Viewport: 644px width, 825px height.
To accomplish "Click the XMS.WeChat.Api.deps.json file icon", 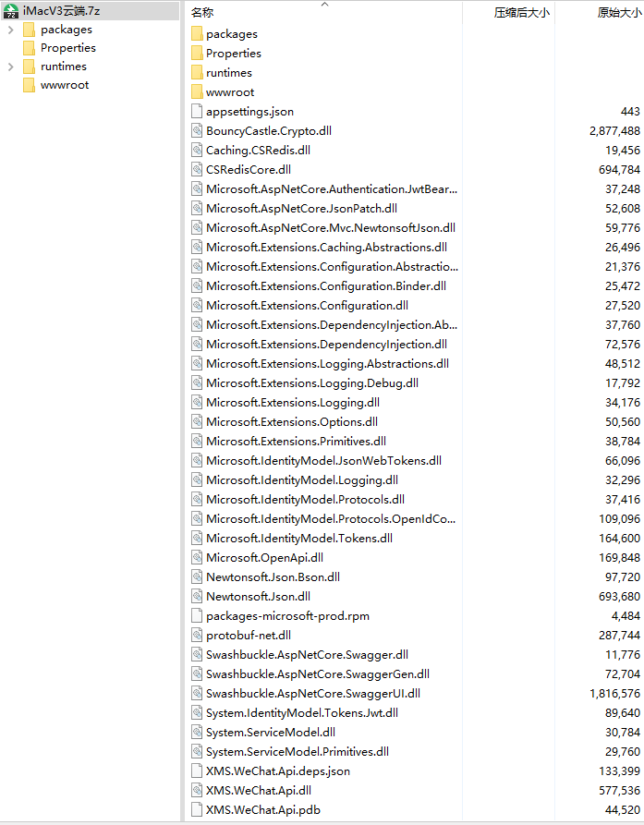I will pos(197,771).
